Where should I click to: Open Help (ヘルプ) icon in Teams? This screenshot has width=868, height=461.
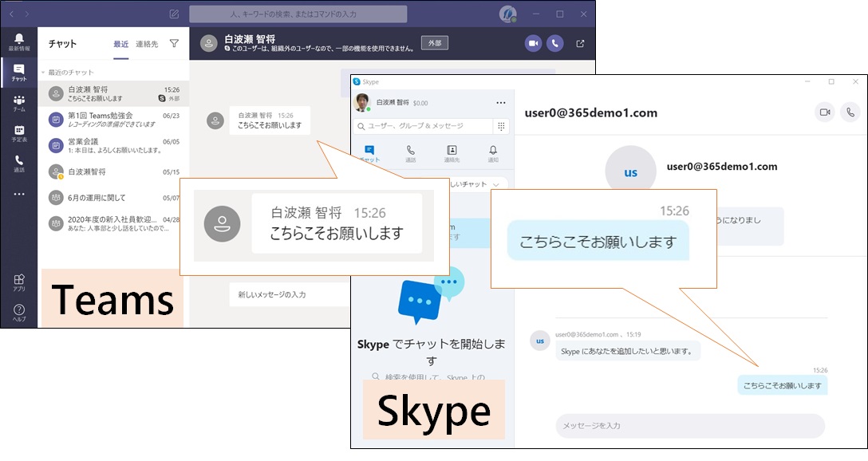point(19,313)
